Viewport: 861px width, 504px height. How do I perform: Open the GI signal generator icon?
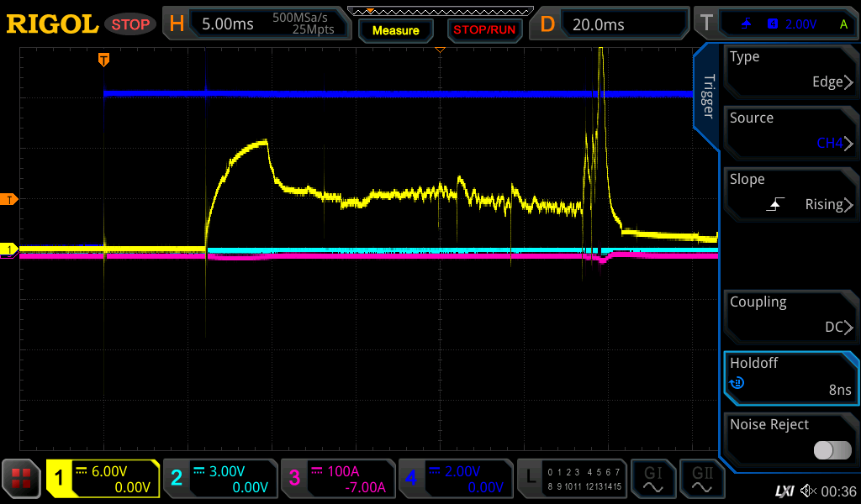click(x=652, y=479)
